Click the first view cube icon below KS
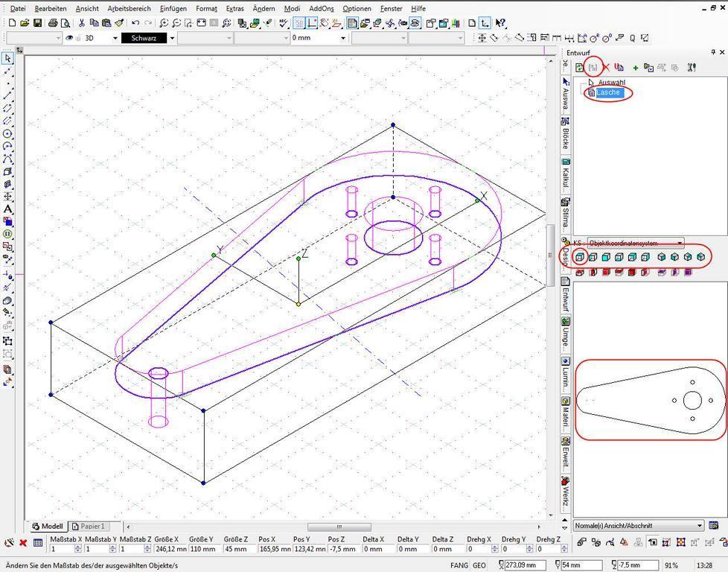The height and width of the screenshot is (572, 728). [579, 257]
